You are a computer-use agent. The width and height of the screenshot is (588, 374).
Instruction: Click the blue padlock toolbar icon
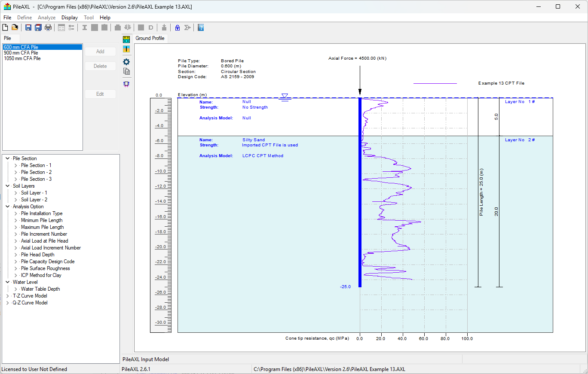pyautogui.click(x=178, y=27)
